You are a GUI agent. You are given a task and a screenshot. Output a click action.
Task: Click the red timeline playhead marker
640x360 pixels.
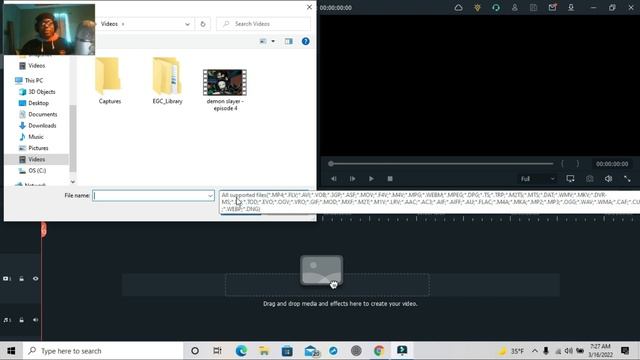point(43,229)
